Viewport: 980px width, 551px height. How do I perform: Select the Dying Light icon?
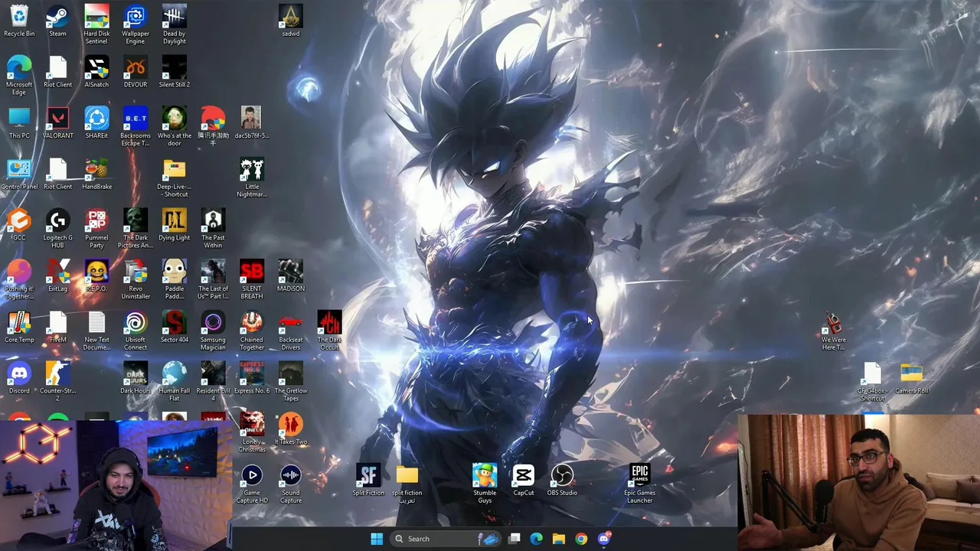[174, 226]
